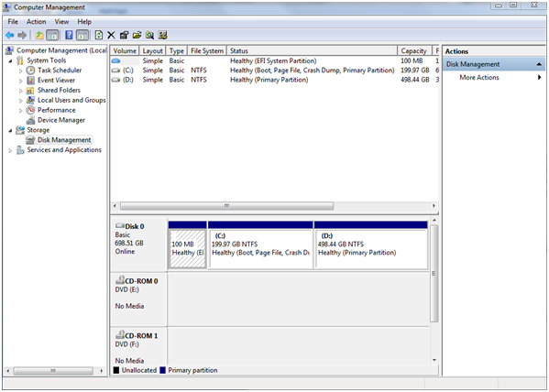This screenshot has width=549, height=392.
Task: Collapse the Disk Management actions section
Action: point(539,64)
